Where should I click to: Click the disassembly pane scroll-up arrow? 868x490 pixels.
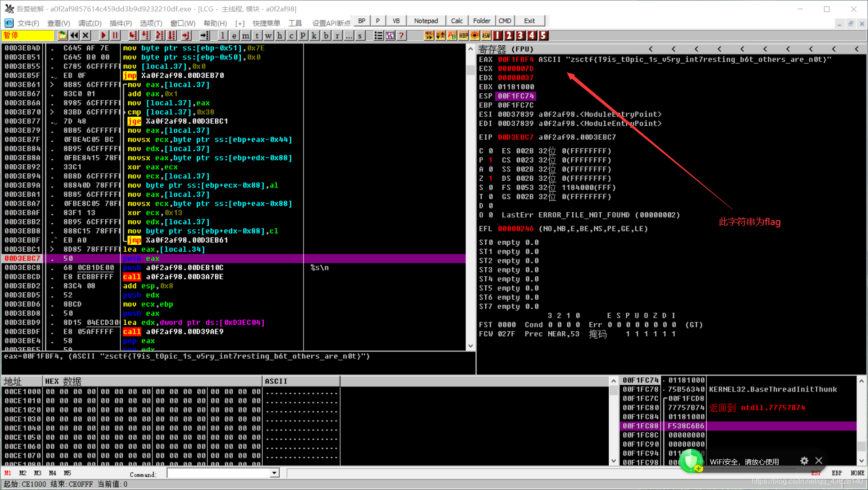(x=471, y=48)
